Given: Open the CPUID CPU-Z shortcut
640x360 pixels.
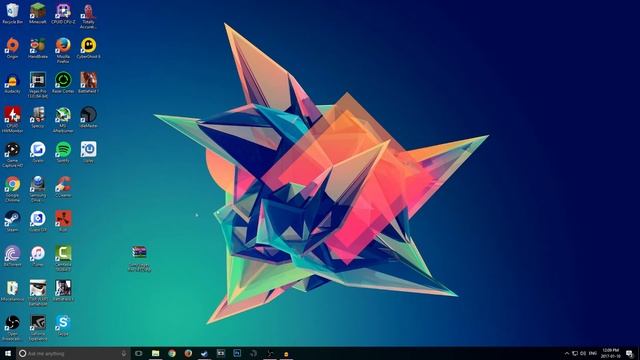Looking at the screenshot, I should point(63,13).
